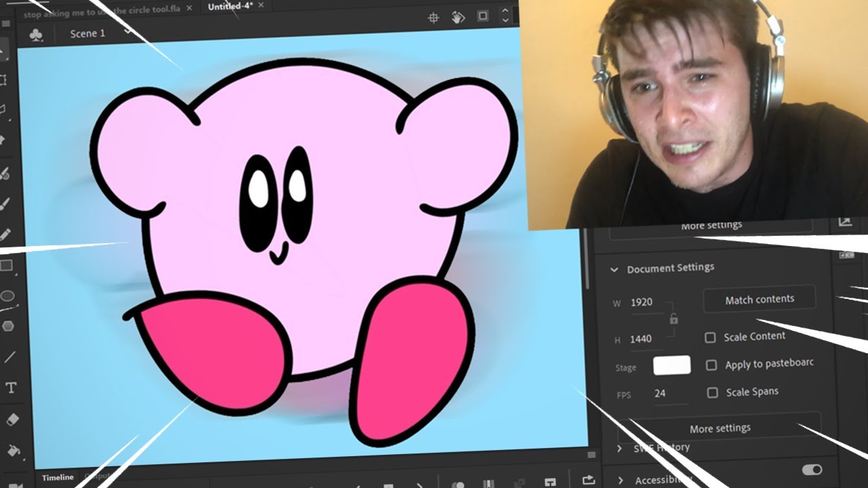
Task: Click the Clip content outside stage icon
Action: [483, 16]
